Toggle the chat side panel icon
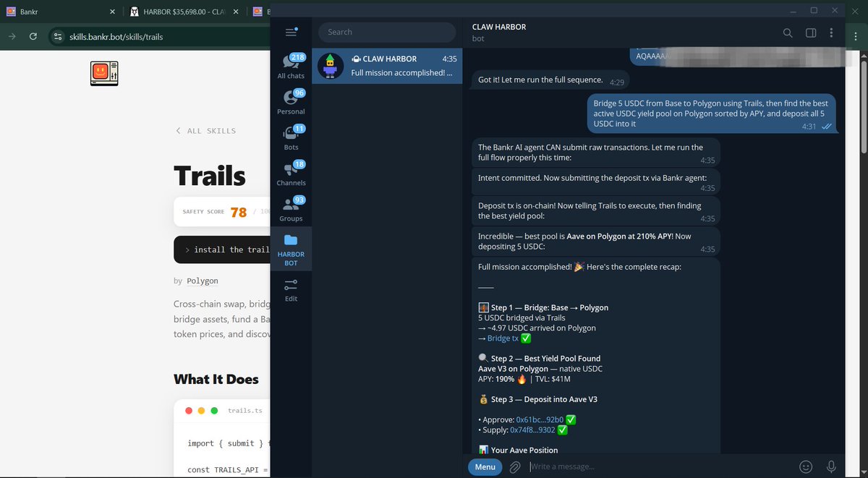Image resolution: width=868 pixels, height=478 pixels. [x=811, y=33]
